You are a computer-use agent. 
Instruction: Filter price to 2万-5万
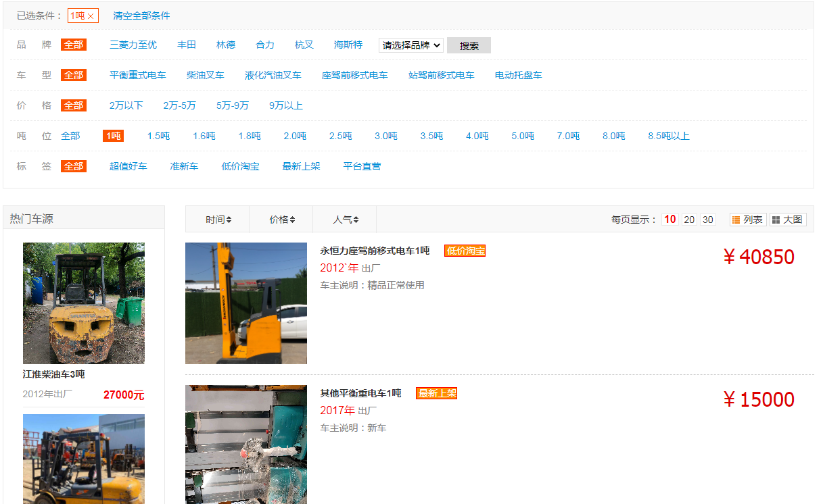pyautogui.click(x=180, y=105)
